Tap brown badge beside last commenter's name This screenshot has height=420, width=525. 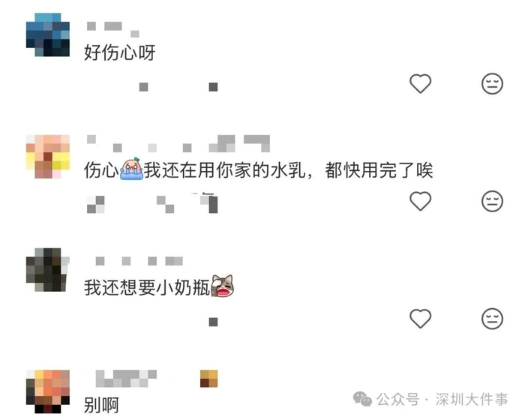[209, 379]
